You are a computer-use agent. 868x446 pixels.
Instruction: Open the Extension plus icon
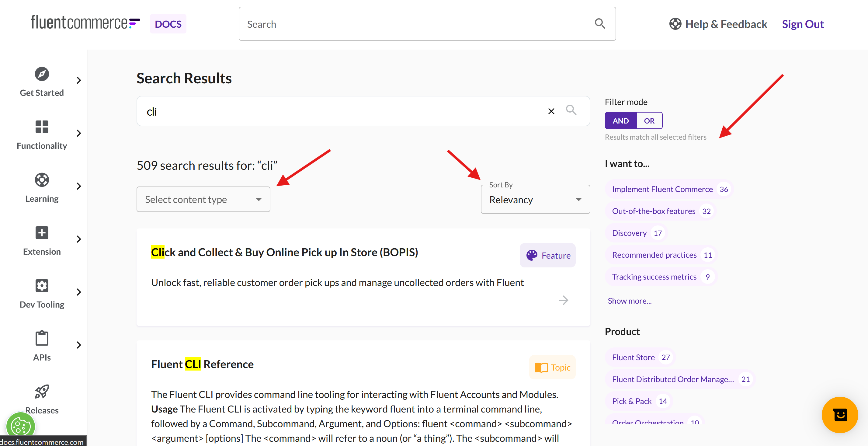[x=42, y=233]
